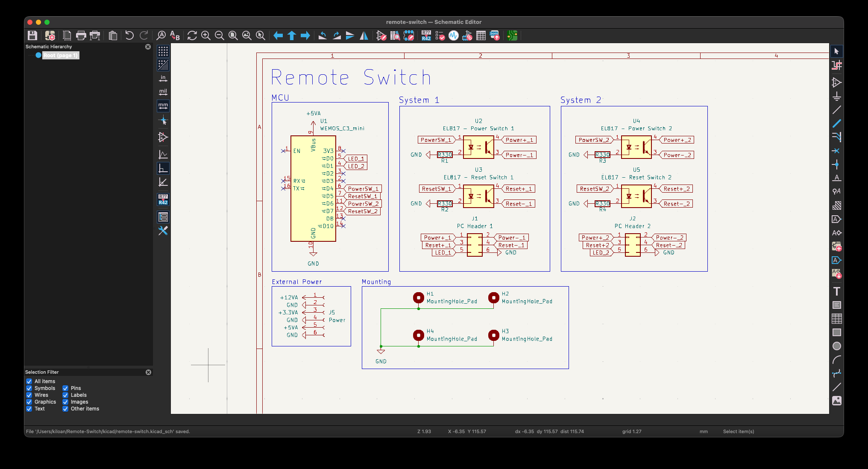
Task: Toggle grid display button
Action: 163,51
